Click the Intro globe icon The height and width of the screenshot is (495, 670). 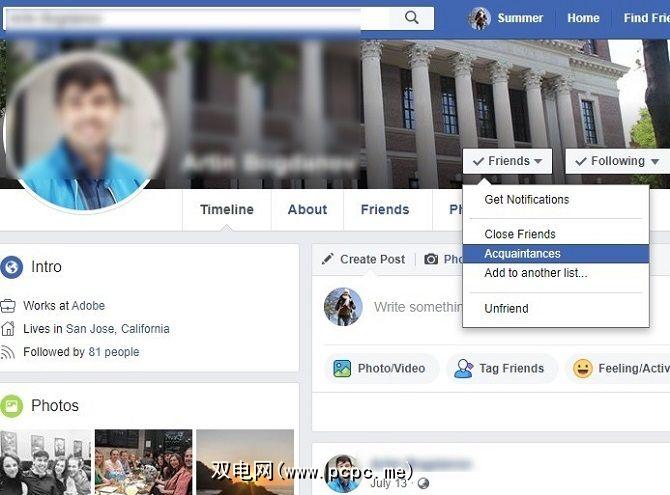tap(12, 267)
